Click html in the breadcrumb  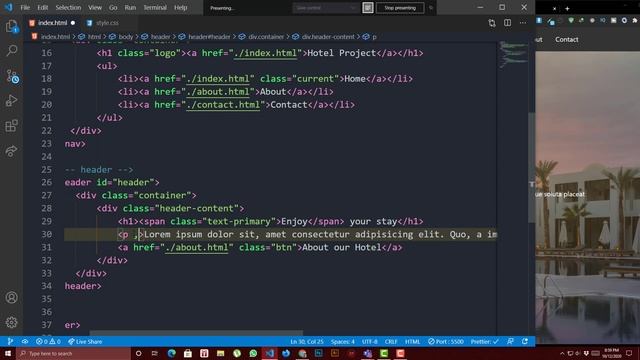pos(94,37)
